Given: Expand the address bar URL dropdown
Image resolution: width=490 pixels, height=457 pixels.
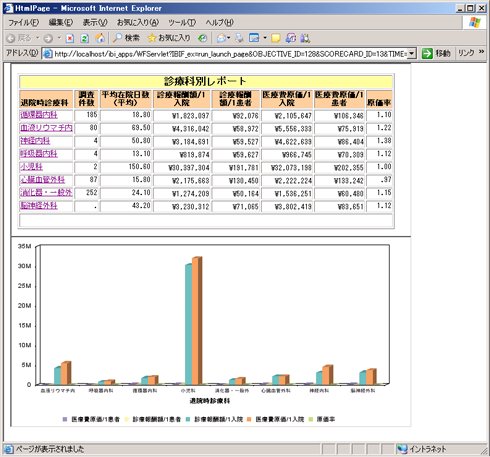Looking at the screenshot, I should click(x=412, y=53).
